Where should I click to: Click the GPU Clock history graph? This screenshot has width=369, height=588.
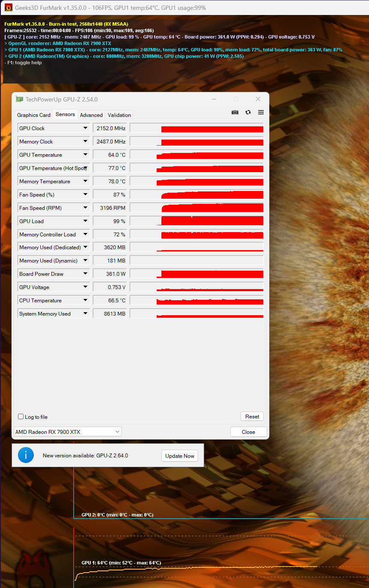[x=196, y=128]
